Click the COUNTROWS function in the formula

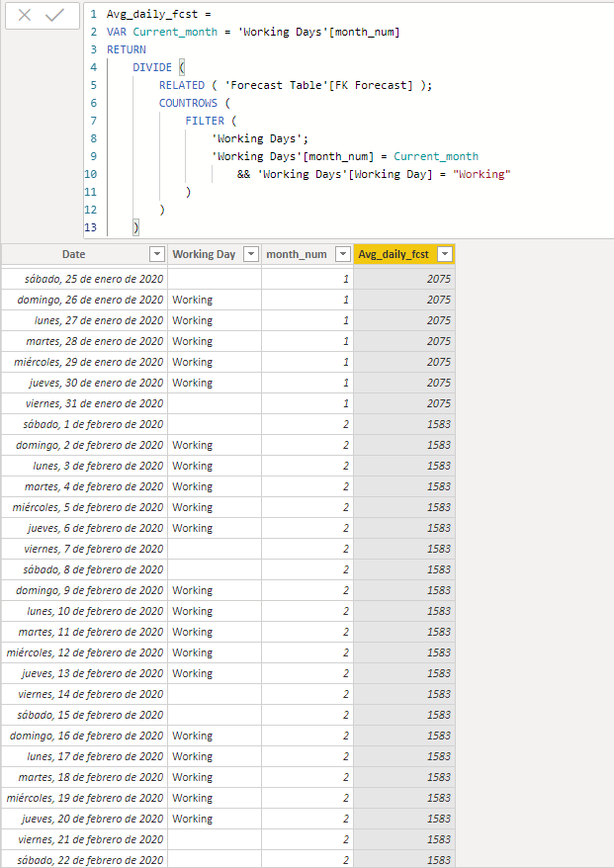coord(188,103)
